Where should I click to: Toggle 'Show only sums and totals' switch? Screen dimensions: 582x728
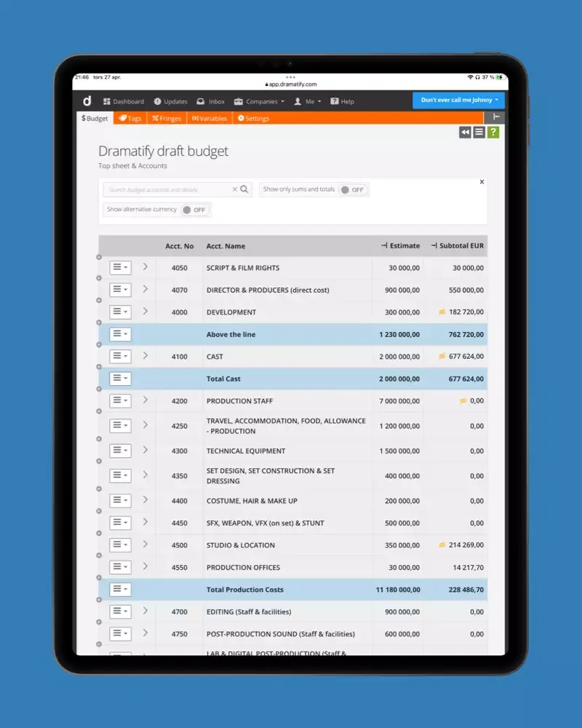(353, 189)
